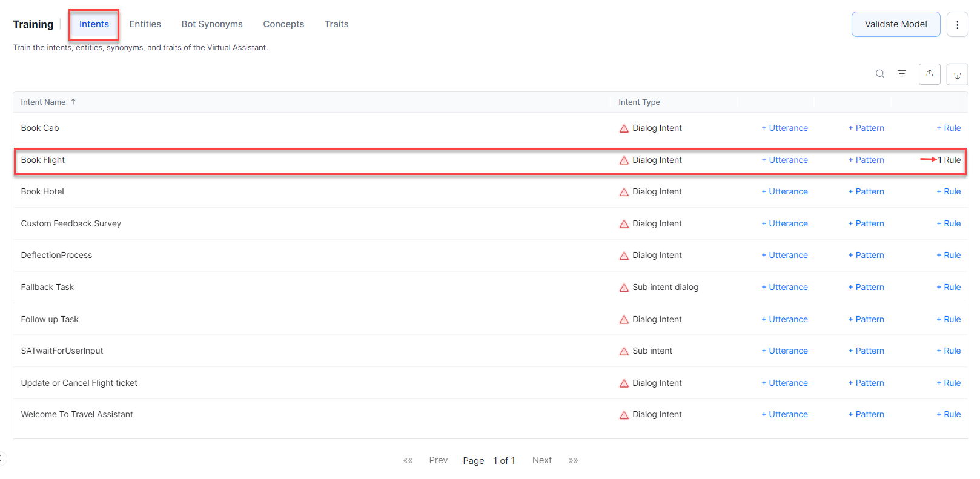Screen dimensions: 980x479
Task: Add a rule to DeflectionProcess
Action: pyautogui.click(x=949, y=256)
